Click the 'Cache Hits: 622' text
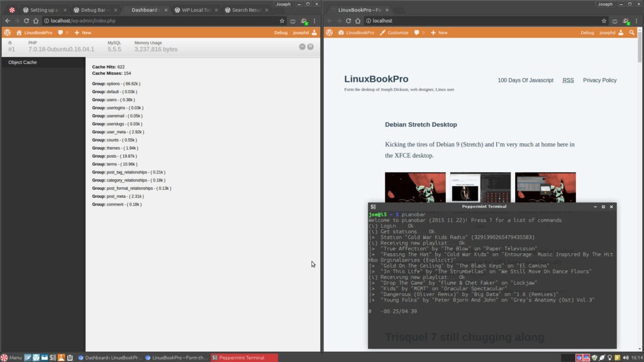This screenshot has height=362, width=644. pos(108,67)
